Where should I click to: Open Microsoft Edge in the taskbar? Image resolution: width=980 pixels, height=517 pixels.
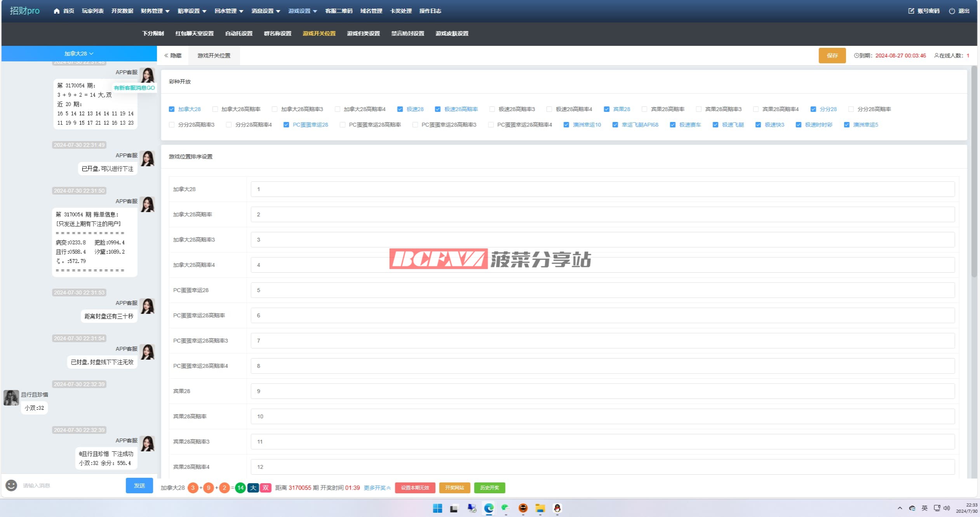489,508
